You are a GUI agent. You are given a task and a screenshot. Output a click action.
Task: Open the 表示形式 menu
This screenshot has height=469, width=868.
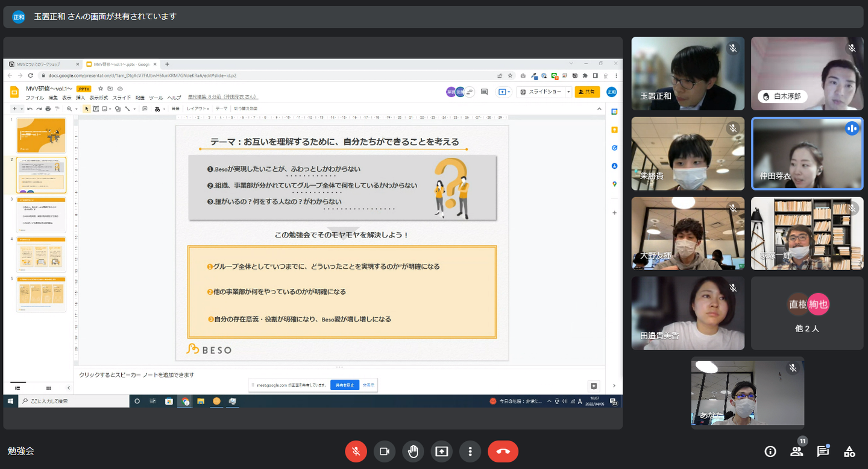click(98, 98)
